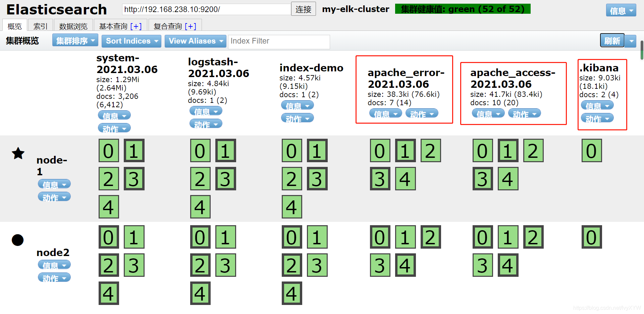Click into the Index Filter field
The height and width of the screenshot is (314, 644).
click(x=279, y=42)
